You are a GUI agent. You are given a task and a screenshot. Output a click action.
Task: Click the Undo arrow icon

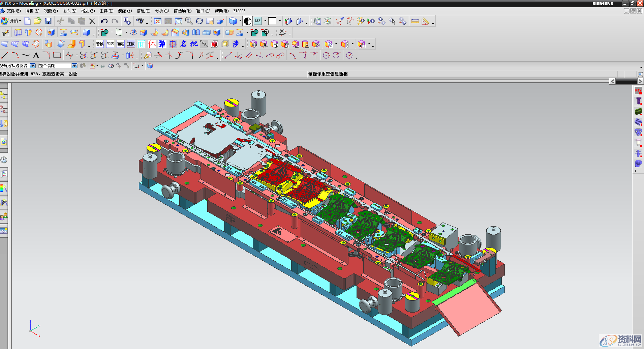104,21
